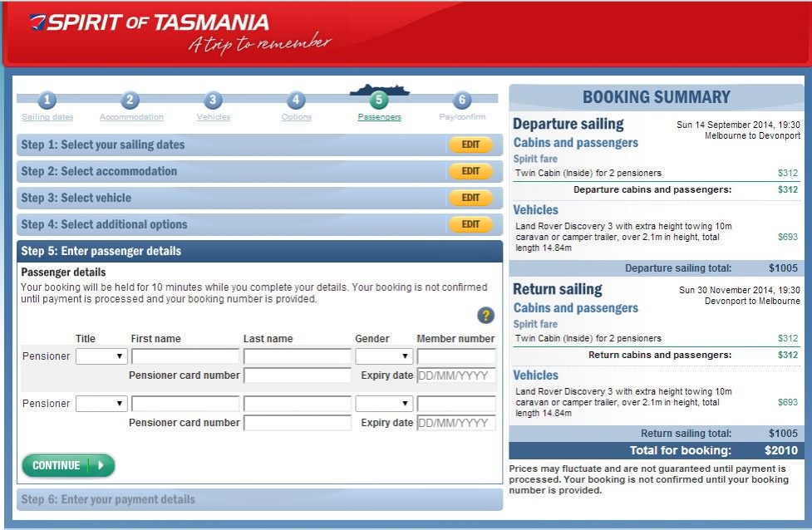Click step 2 circle icon in progress bar
This screenshot has width=812, height=530.
(130, 101)
